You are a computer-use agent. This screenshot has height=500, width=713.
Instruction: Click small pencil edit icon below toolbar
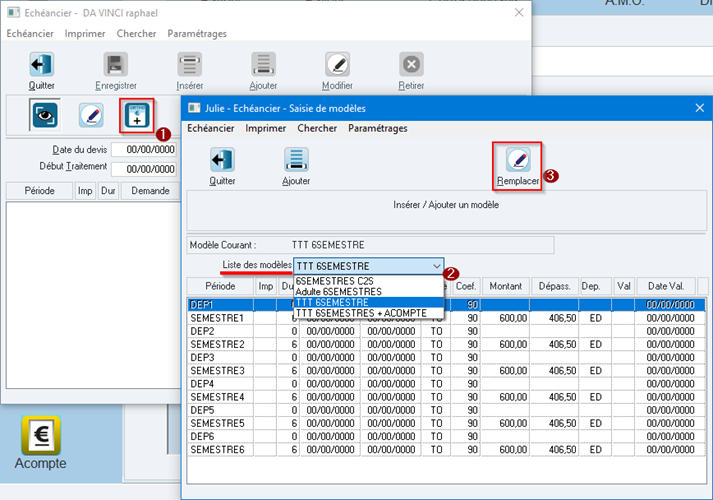coord(91,115)
